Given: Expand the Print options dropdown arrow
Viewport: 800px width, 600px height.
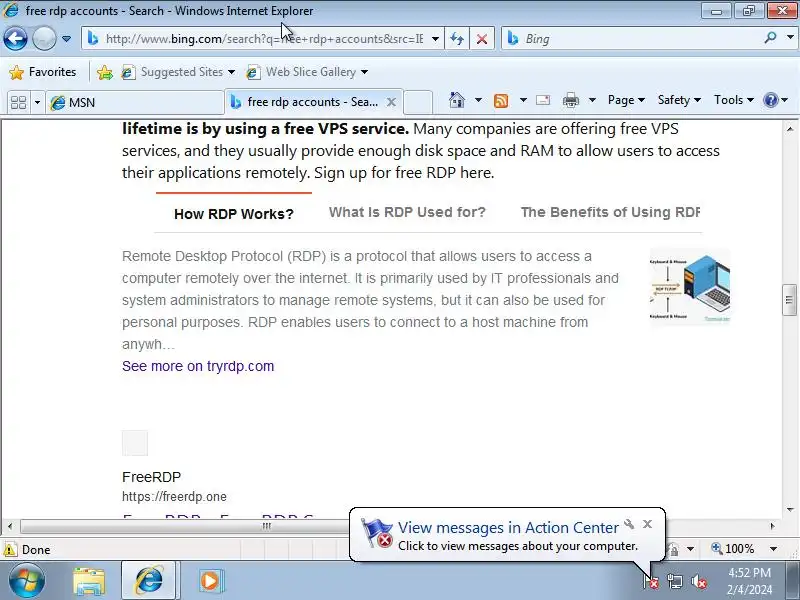Looking at the screenshot, I should (x=592, y=100).
